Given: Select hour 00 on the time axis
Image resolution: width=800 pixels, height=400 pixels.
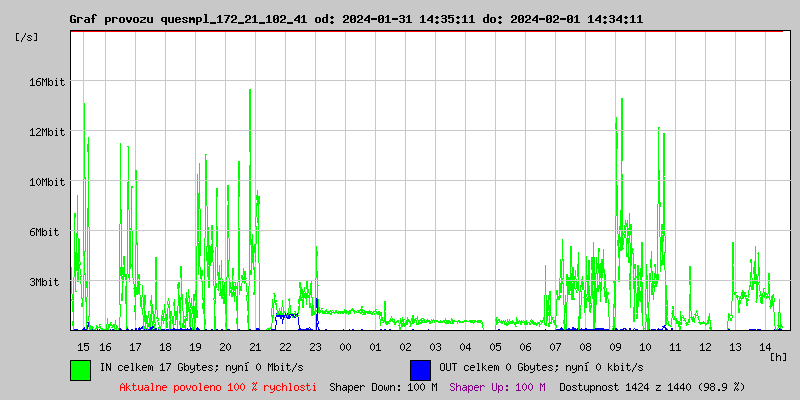Looking at the screenshot, I should pos(345,347).
